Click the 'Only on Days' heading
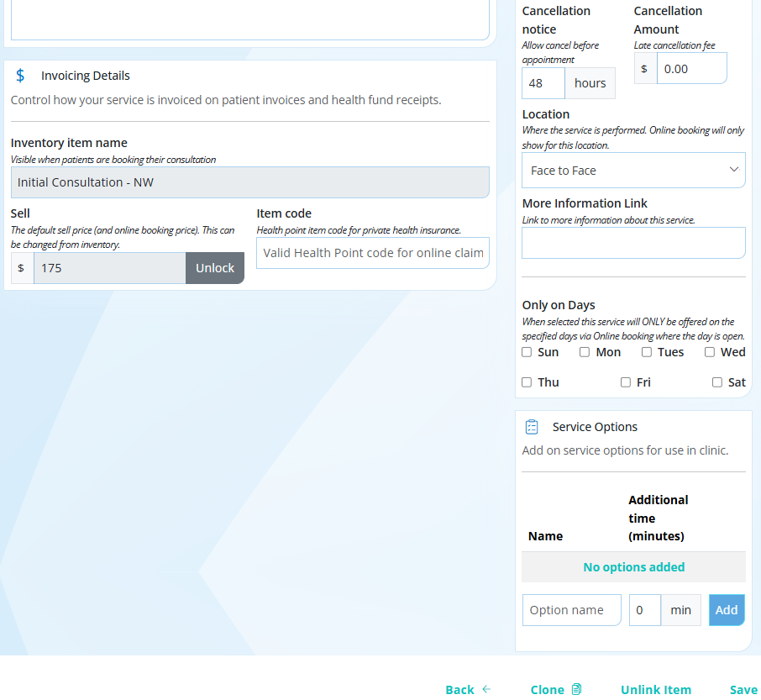Viewport: 761px width, 700px height. 558,305
